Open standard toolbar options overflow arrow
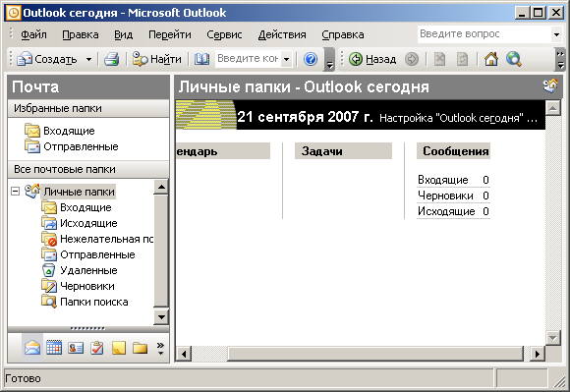Image resolution: width=570 pixels, height=392 pixels. coord(329,60)
